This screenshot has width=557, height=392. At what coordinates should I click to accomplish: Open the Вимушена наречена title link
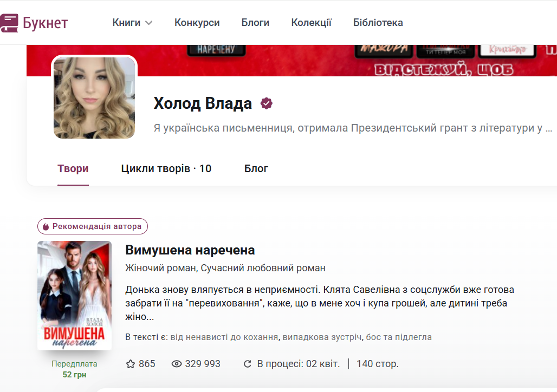190,250
